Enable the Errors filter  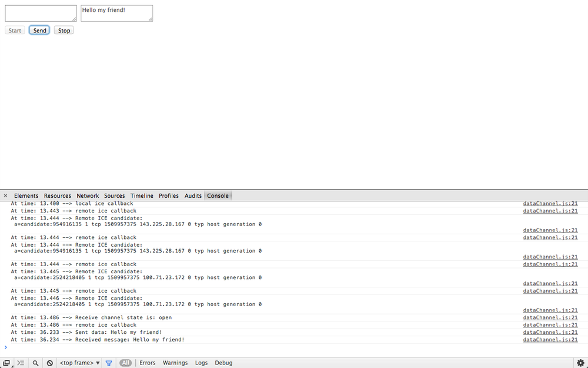(147, 363)
